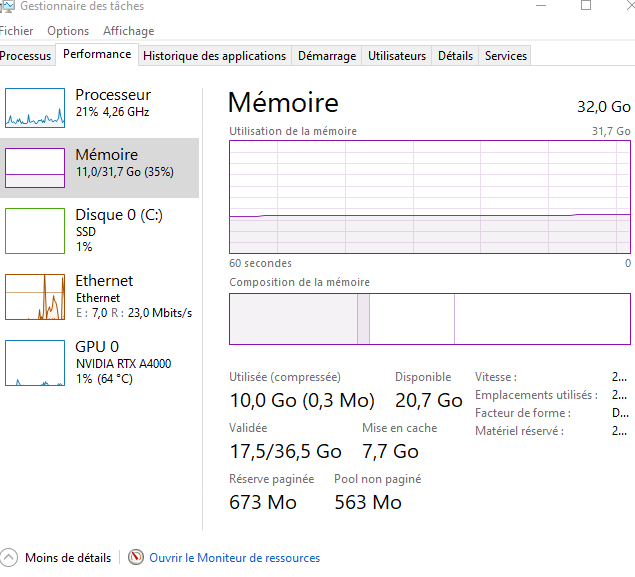The image size is (635, 577).
Task: Open the Services tab
Action: (505, 56)
